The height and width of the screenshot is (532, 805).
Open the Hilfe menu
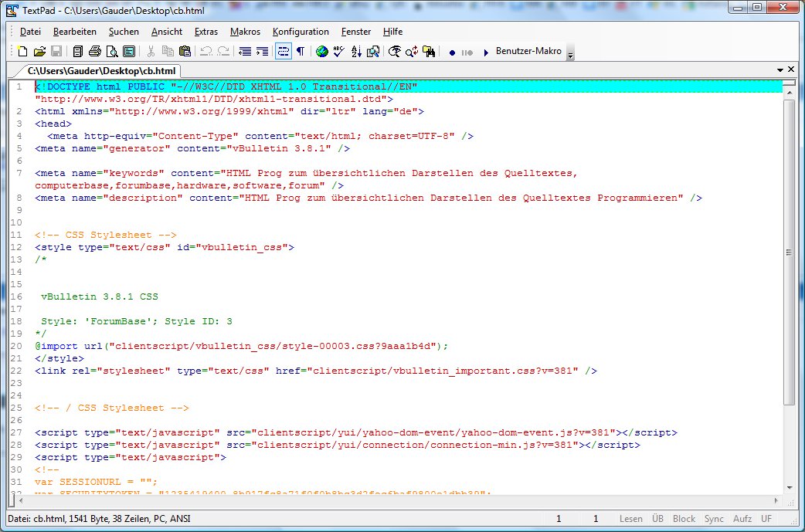pos(392,32)
